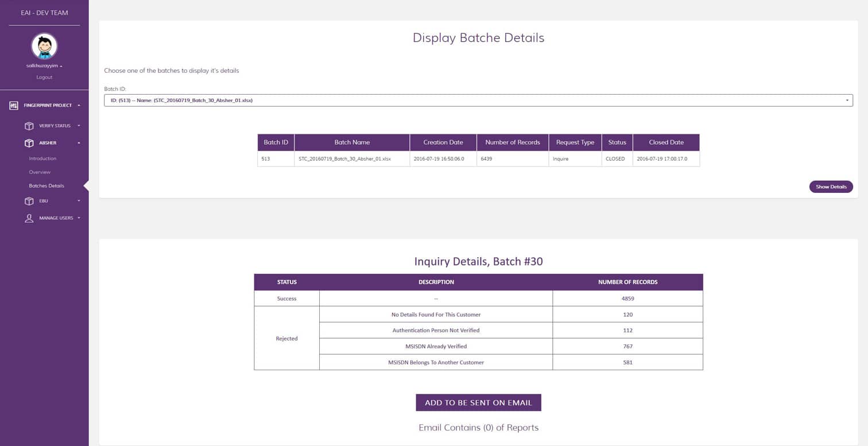Viewport: 868px width, 446px height.
Task: Click the Absher cube icon
Action: (29, 143)
